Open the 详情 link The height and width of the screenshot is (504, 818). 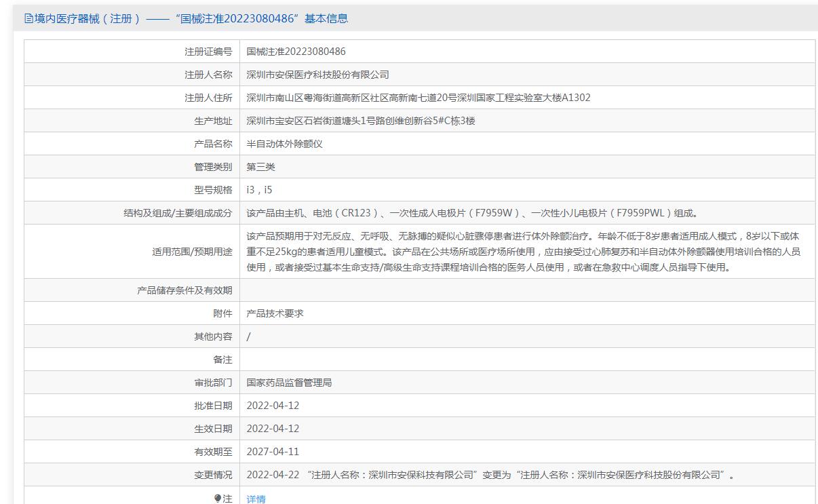pos(256,499)
